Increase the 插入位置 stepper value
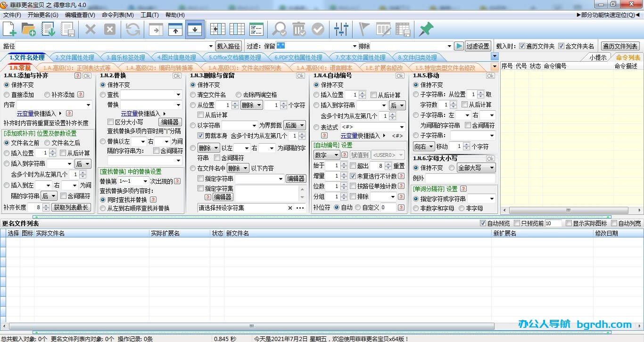The width and height of the screenshot is (644, 342). coord(53,150)
